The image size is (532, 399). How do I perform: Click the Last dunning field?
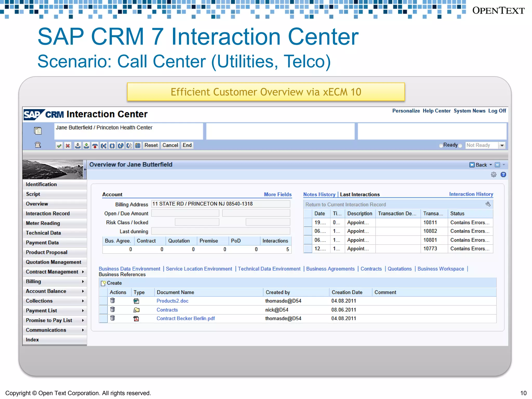pos(221,231)
